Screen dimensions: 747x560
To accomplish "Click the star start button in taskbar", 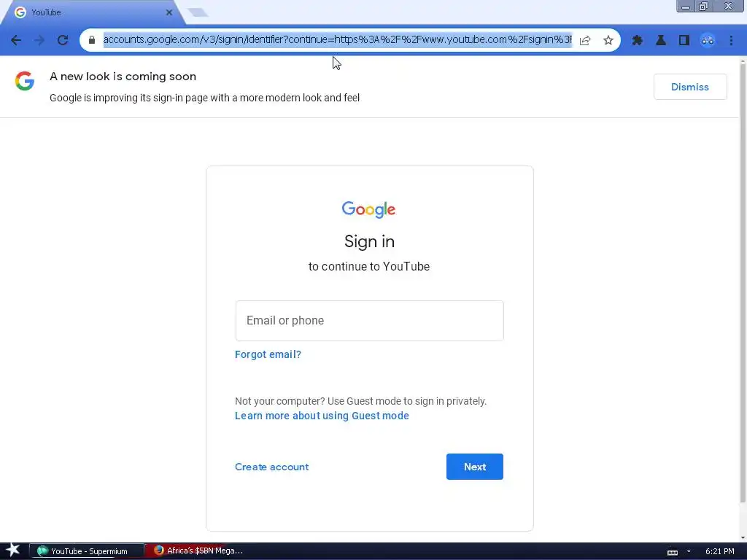I will (13, 551).
